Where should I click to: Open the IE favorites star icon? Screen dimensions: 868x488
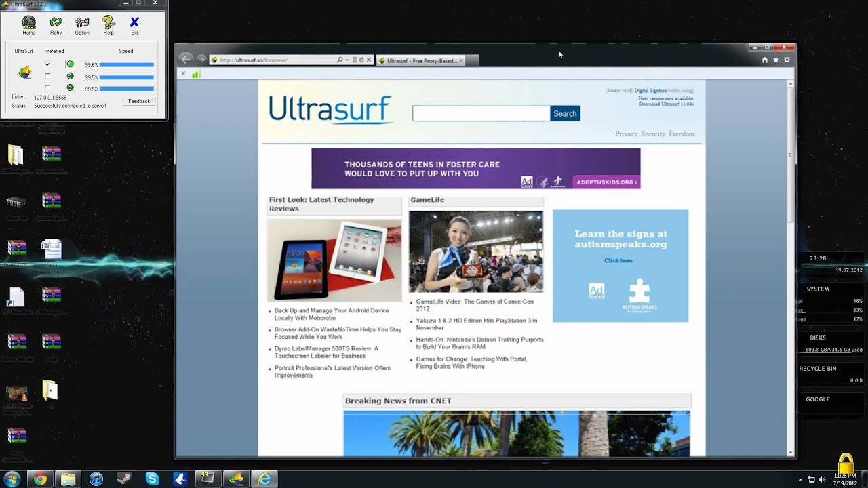[776, 60]
